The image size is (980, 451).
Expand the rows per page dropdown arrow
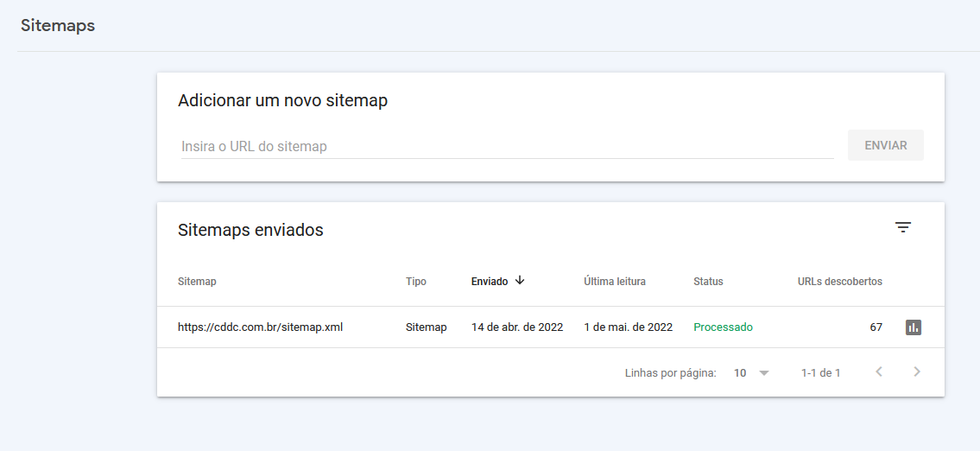(x=763, y=373)
